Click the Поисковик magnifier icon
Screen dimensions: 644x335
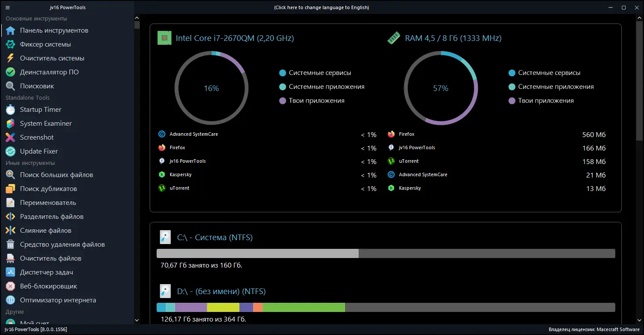10,86
